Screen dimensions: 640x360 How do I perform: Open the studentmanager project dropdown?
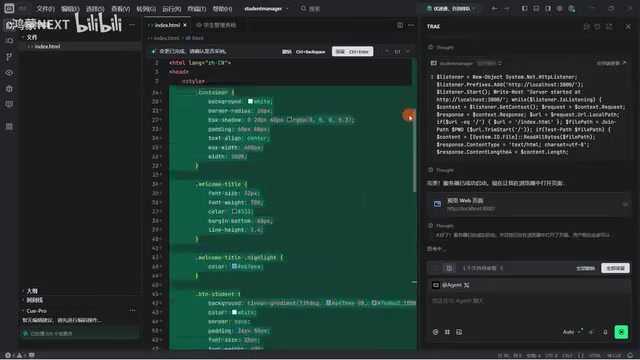tap(266, 9)
